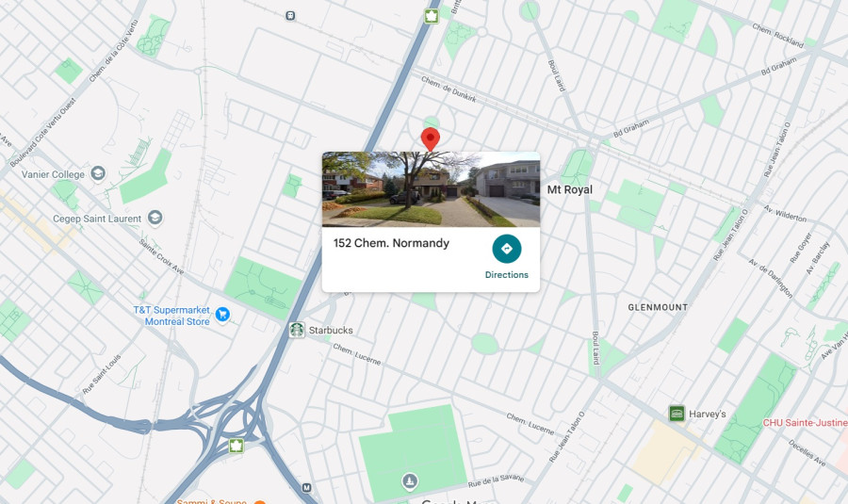Click the GLENMOUNT neighborhood label
Image resolution: width=848 pixels, height=504 pixels.
click(x=658, y=307)
